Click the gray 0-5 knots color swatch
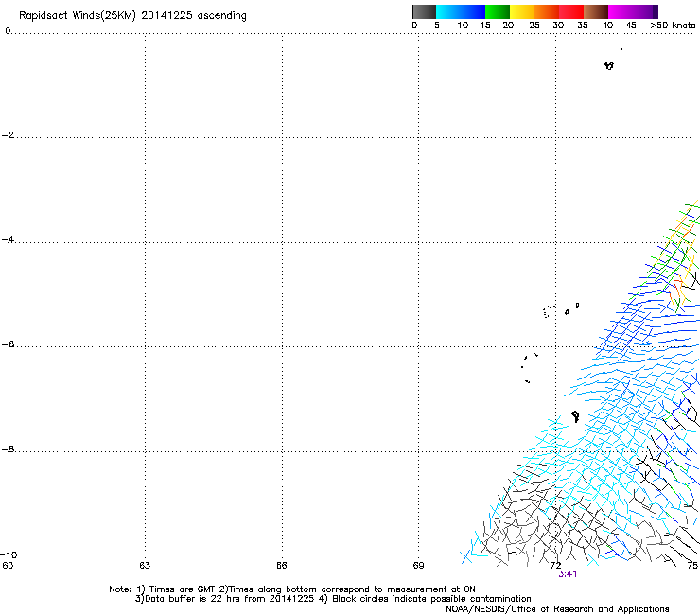Viewport: 700px width, 615px height. click(x=424, y=11)
